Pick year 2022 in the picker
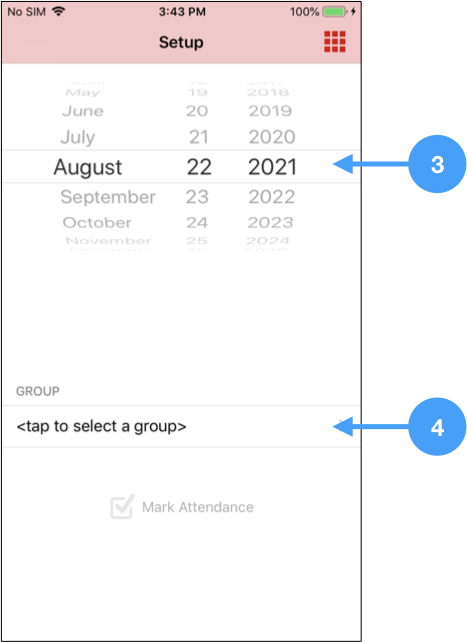 (x=272, y=197)
